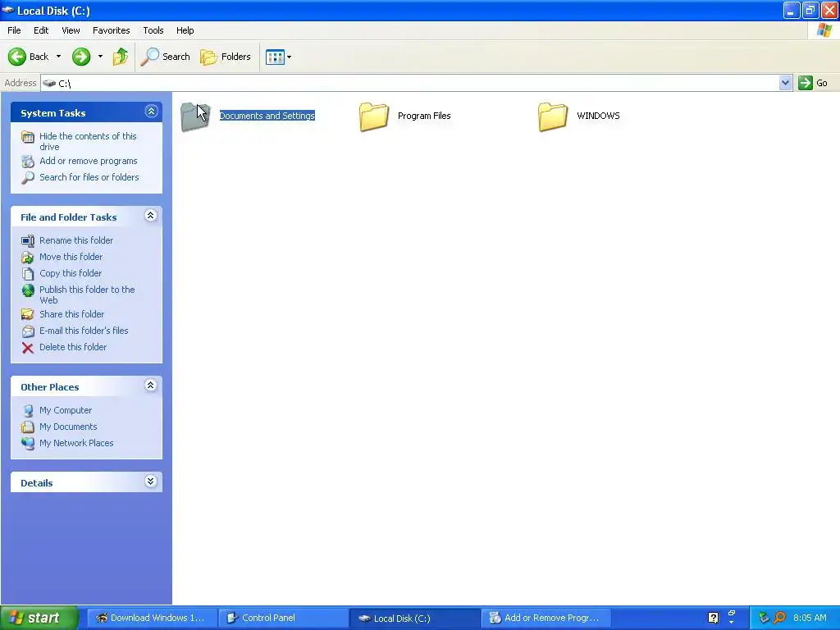Image resolution: width=840 pixels, height=630 pixels.
Task: Click Hide the contents of this drive link
Action: 88,141
